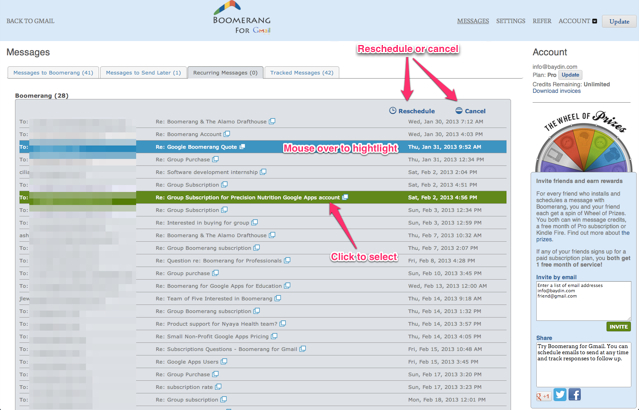
Task: Open popup icon beside 'Re: Group Subscription for Precision Nutrition'
Action: click(x=345, y=197)
